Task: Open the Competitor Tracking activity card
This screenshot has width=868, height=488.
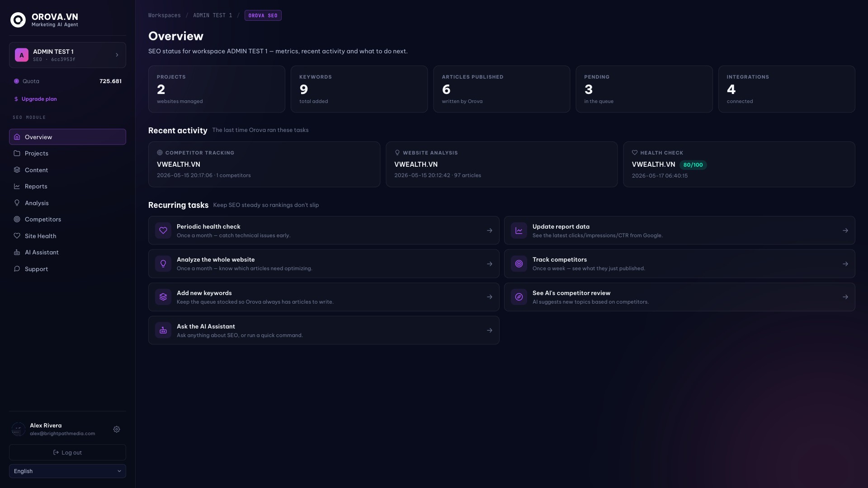Action: pos(264,164)
